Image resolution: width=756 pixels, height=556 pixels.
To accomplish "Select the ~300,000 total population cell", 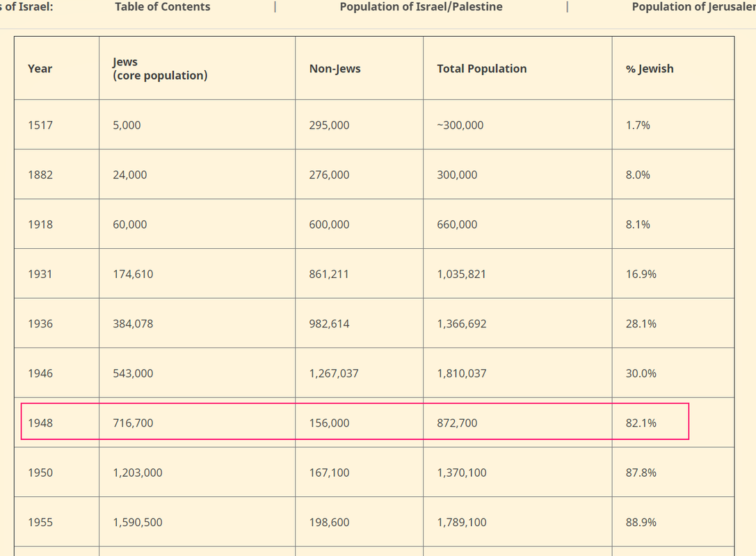I will 518,125.
